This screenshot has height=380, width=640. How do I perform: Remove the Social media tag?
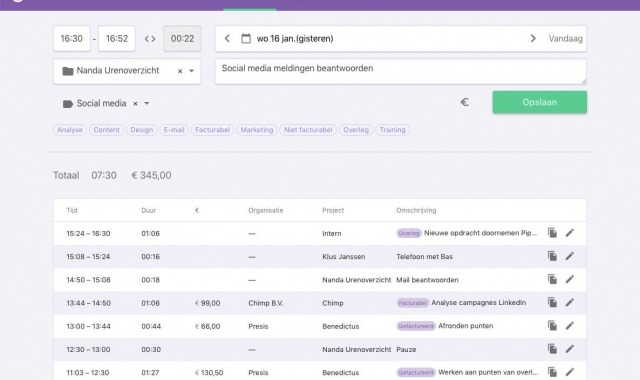pos(136,104)
